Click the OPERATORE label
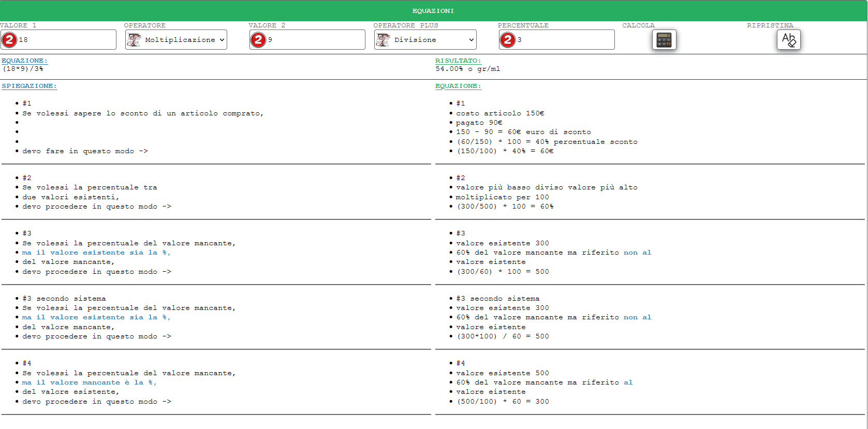This screenshot has width=868, height=429. (x=145, y=25)
